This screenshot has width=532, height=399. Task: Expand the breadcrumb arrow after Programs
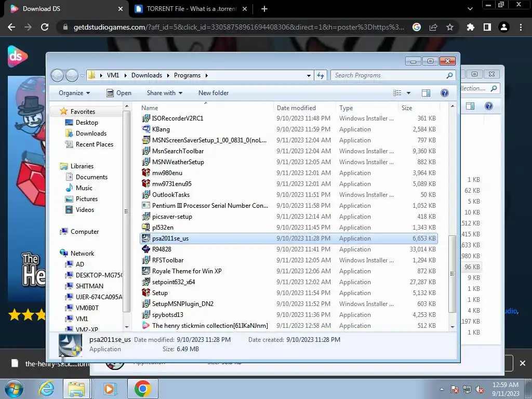pos(206,75)
